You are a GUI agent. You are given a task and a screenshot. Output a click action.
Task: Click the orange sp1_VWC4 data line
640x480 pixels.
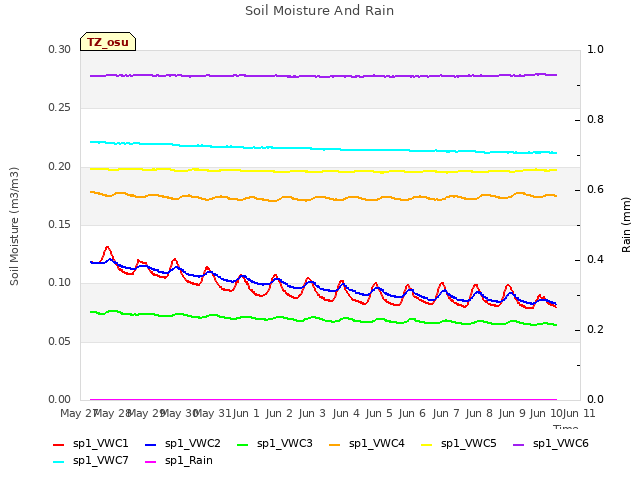(323, 198)
